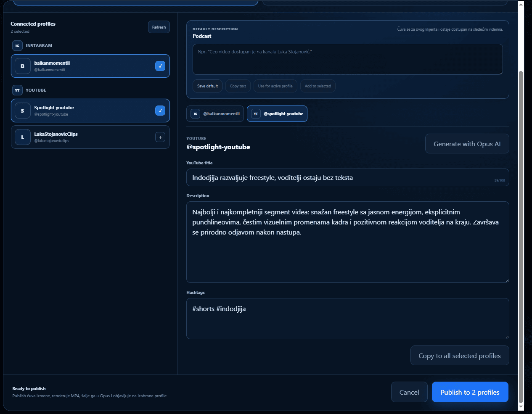Click Add to selected button

(x=318, y=86)
